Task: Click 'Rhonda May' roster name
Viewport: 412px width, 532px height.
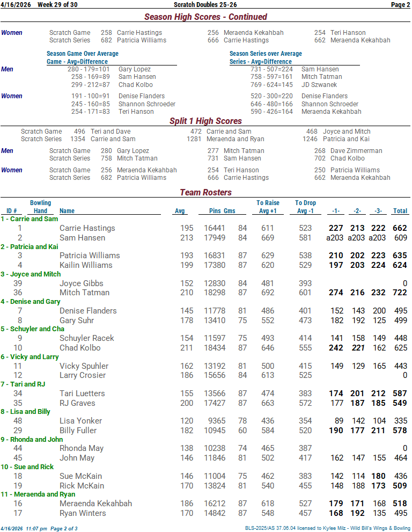Action: click(x=82, y=449)
